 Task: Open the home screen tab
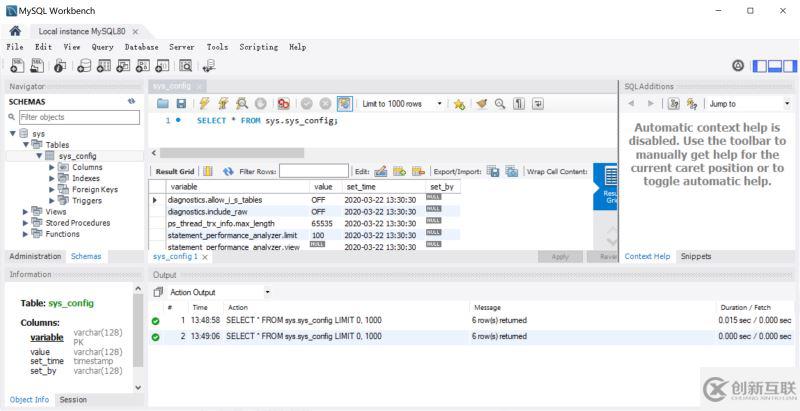coord(15,31)
